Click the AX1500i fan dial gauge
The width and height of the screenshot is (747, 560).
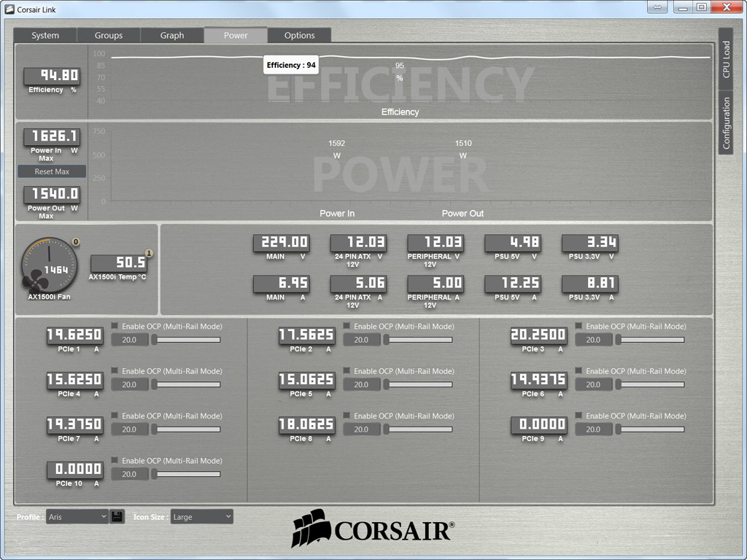49,265
